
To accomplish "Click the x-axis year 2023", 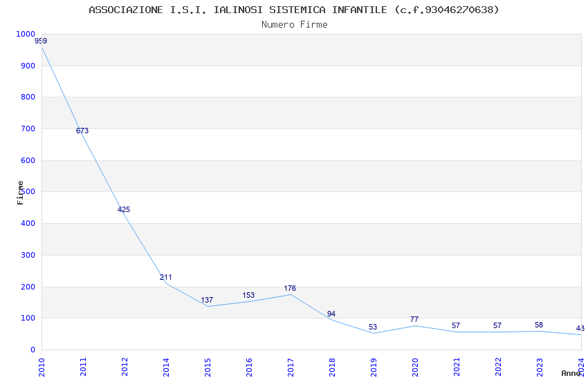I will click(x=540, y=367).
